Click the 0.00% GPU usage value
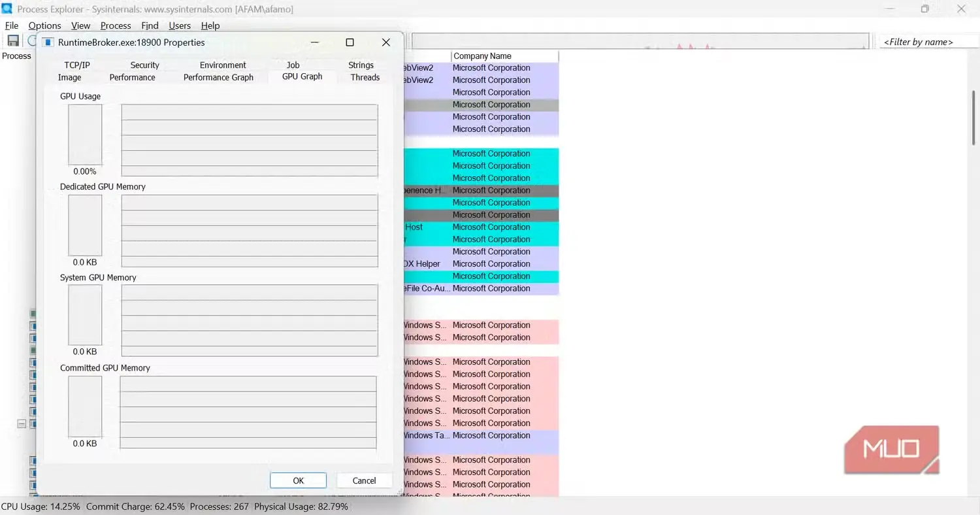 point(85,171)
